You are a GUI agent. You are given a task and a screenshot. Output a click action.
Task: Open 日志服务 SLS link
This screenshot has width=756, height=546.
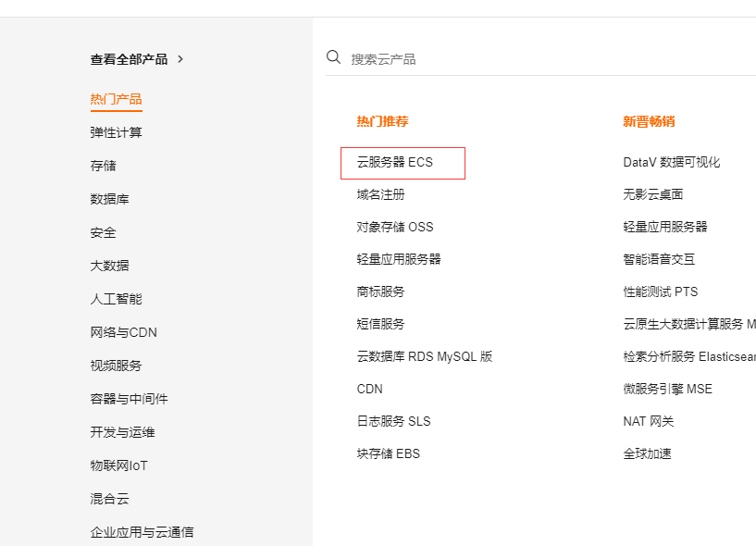(x=393, y=421)
